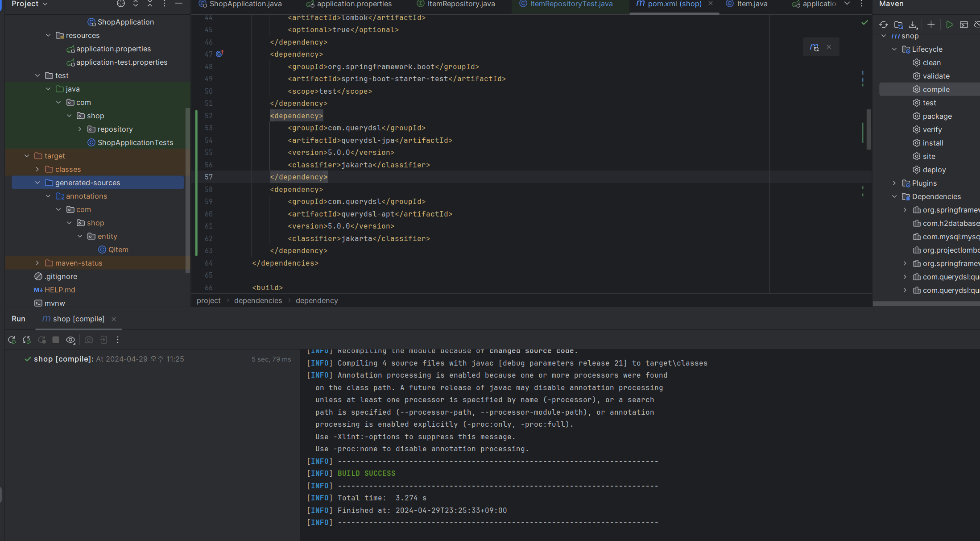Click gutter icon on line 47
Viewport: 980px width, 541px height.
click(x=219, y=54)
